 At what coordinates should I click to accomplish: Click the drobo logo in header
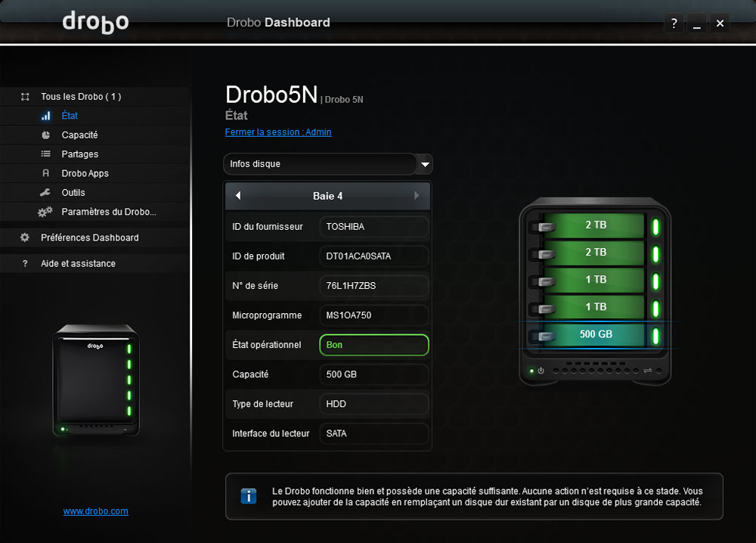pyautogui.click(x=95, y=22)
